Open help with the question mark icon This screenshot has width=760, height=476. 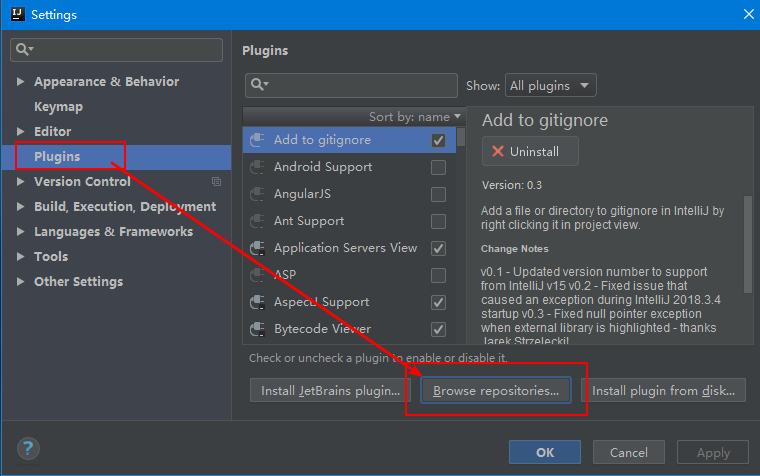(28, 448)
